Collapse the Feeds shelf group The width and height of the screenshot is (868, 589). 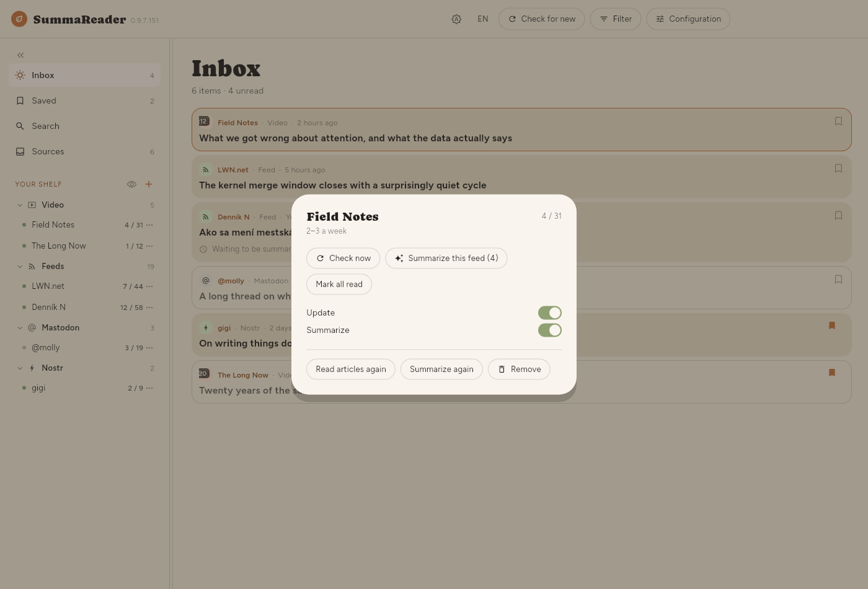click(20, 267)
